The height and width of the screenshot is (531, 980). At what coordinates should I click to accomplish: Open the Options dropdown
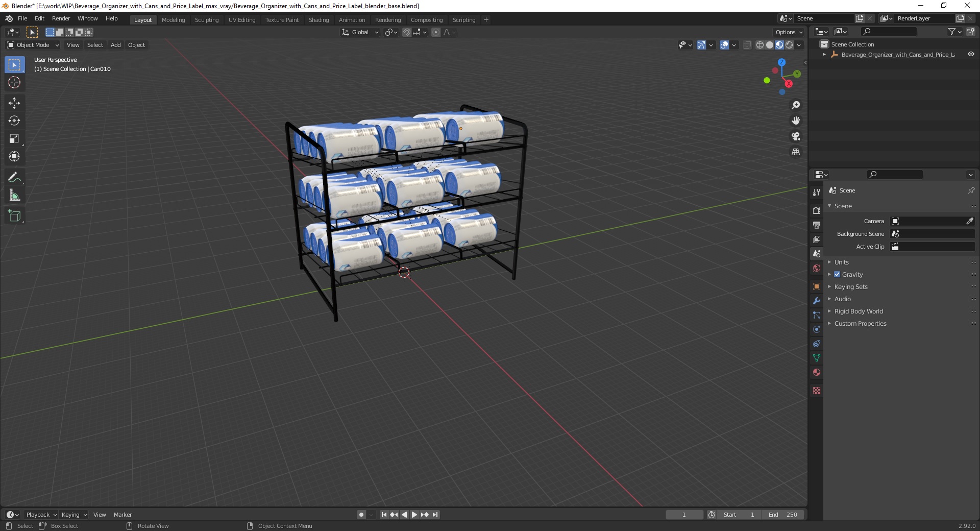789,32
